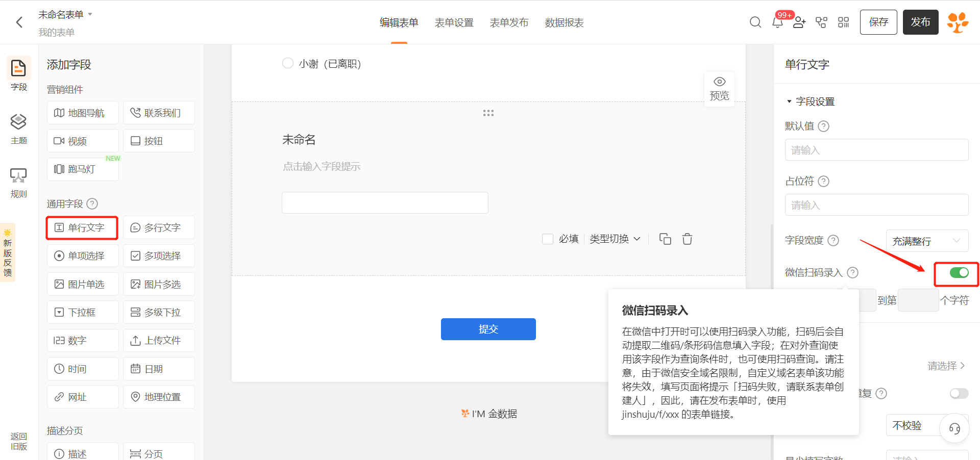Open the search magnifier icon
The width and height of the screenshot is (980, 460).
coord(755,22)
